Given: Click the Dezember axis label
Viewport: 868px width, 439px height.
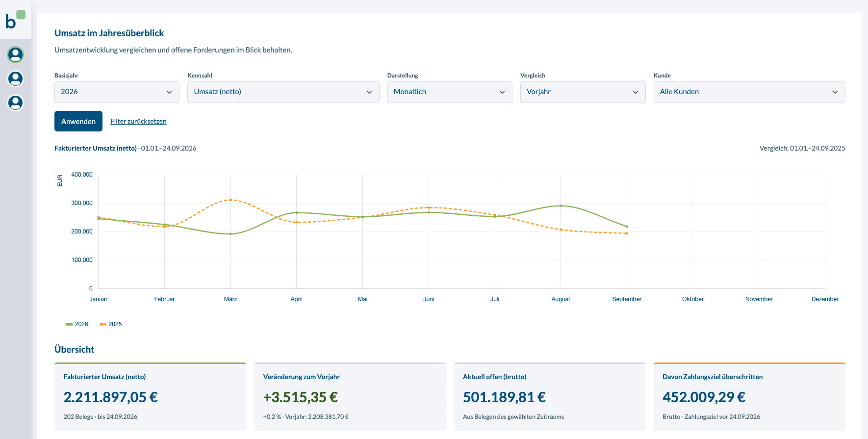Looking at the screenshot, I should [825, 299].
